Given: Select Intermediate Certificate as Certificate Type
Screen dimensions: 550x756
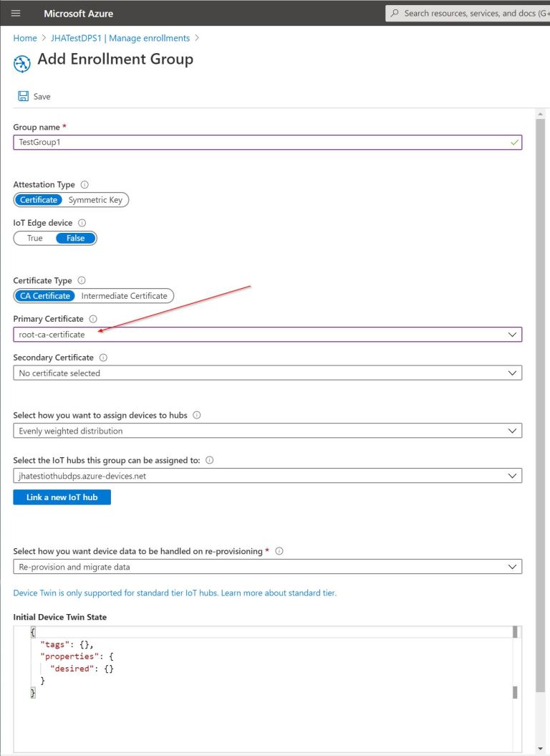Looking at the screenshot, I should coord(125,295).
